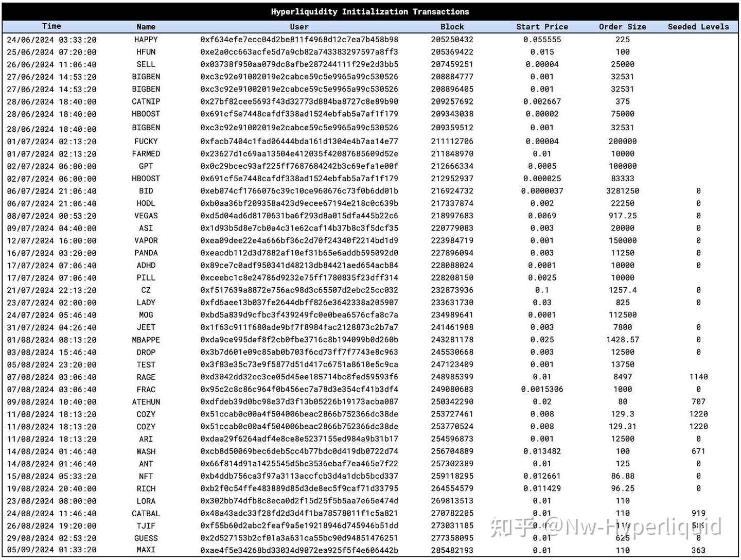Select the LORA name cell
The image size is (741, 560).
(146, 501)
